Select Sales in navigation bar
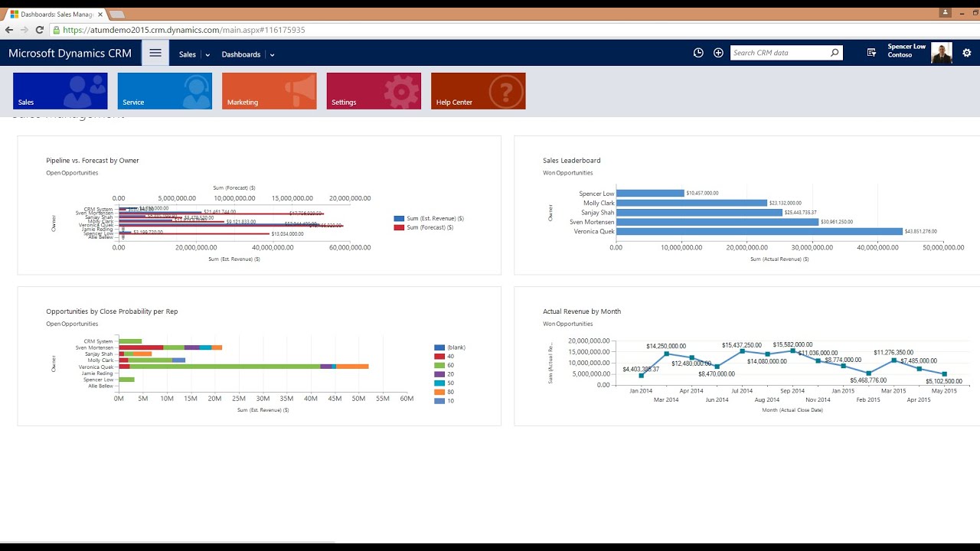The width and height of the screenshot is (980, 551). [188, 54]
